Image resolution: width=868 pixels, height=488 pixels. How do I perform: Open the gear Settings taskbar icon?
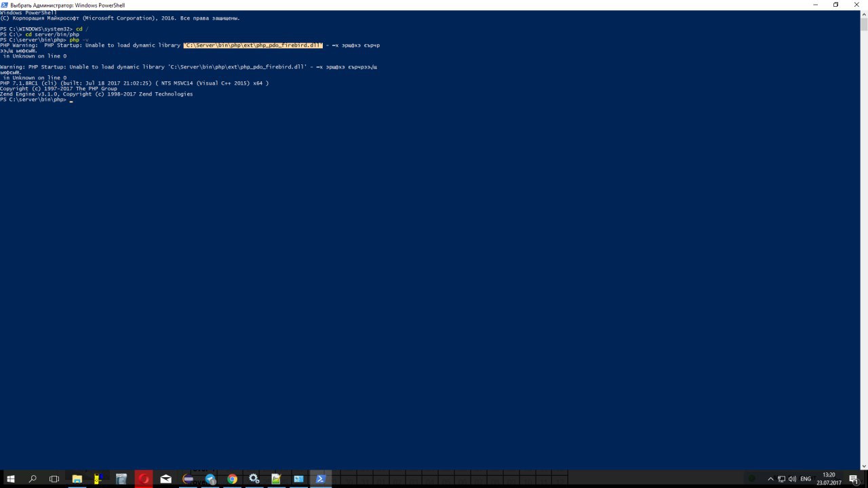point(254,479)
